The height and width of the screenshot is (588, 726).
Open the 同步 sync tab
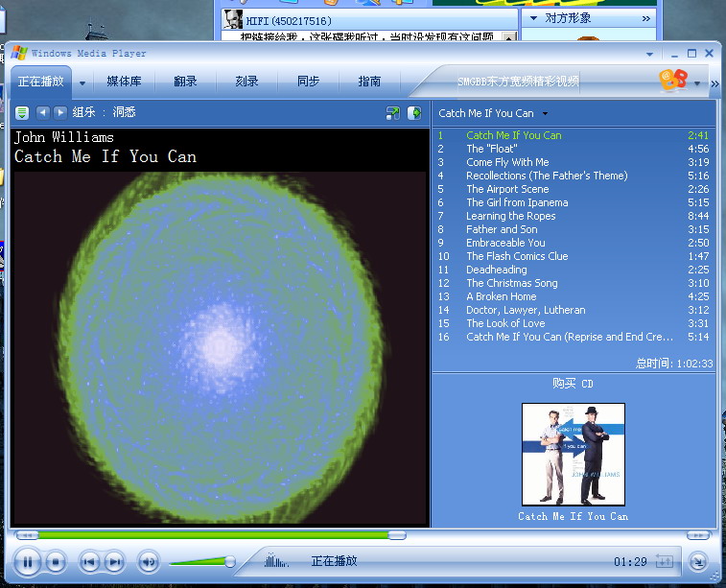point(309,82)
